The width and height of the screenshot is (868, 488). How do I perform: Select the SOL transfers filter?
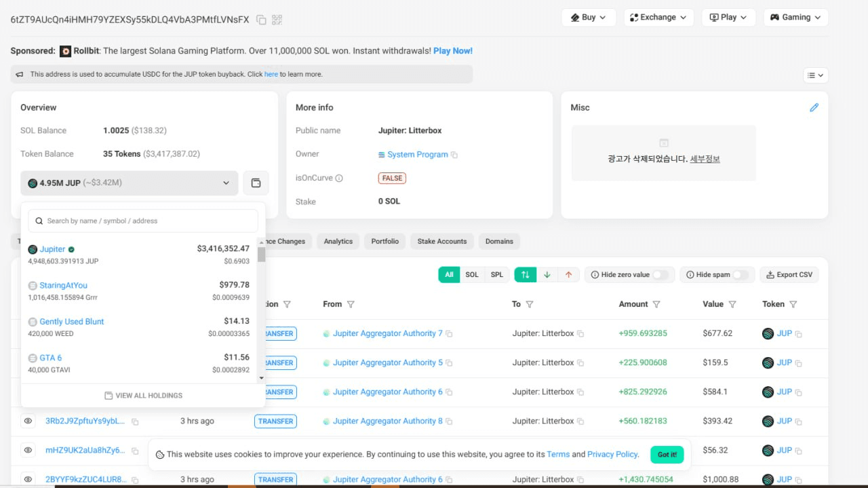pos(472,275)
